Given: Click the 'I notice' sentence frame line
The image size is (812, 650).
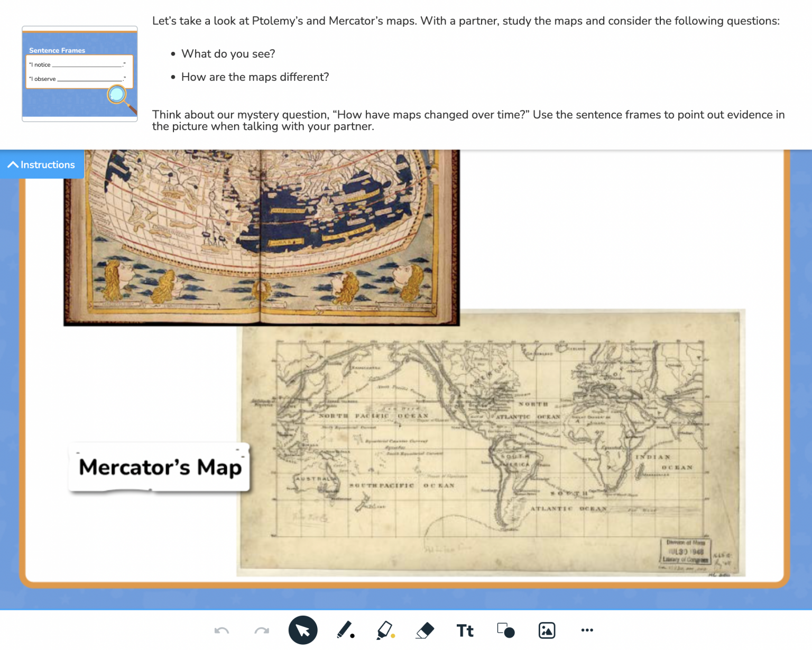Looking at the screenshot, I should coord(77,64).
